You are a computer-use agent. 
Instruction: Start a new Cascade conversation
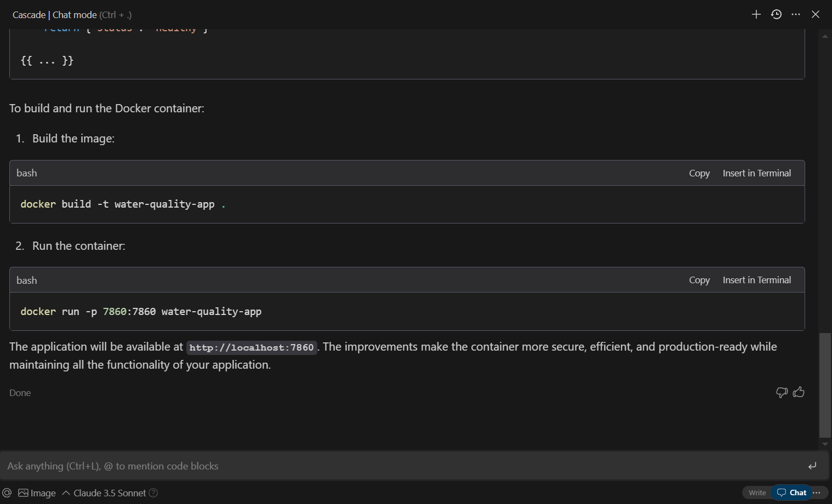tap(756, 14)
